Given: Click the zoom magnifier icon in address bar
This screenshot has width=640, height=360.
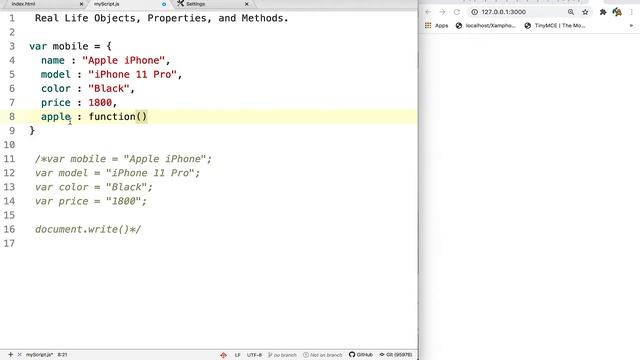Looking at the screenshot, I should [x=571, y=12].
